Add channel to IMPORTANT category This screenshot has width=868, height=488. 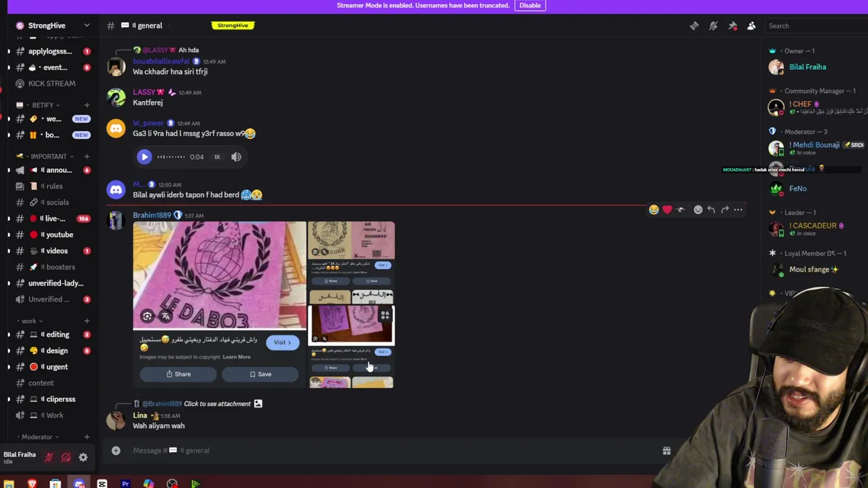pyautogui.click(x=86, y=157)
